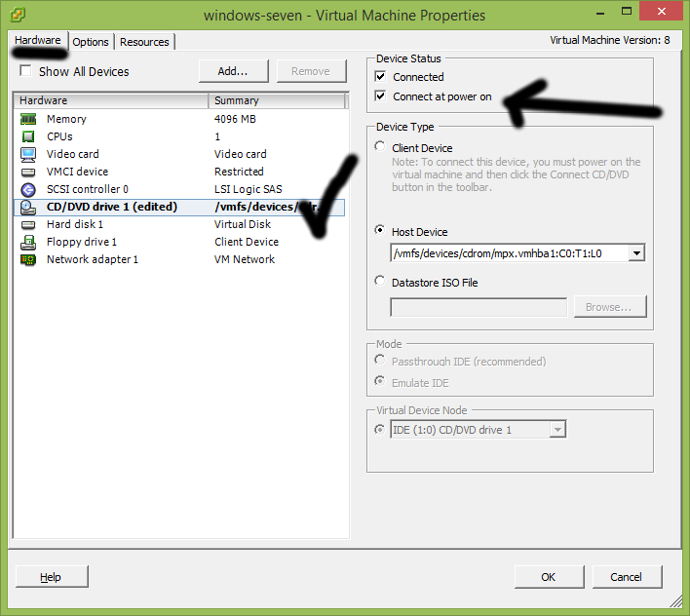
Task: Select the Memory row label
Action: coord(66,119)
